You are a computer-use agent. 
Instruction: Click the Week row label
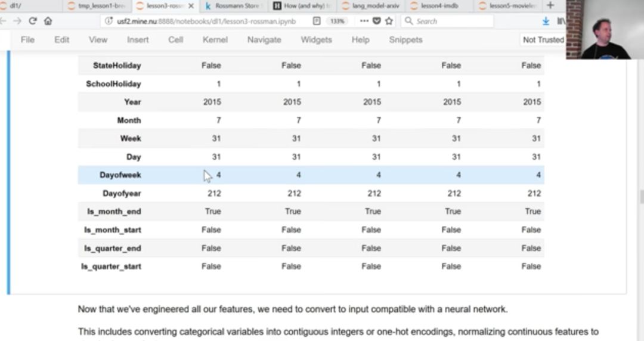click(x=131, y=138)
